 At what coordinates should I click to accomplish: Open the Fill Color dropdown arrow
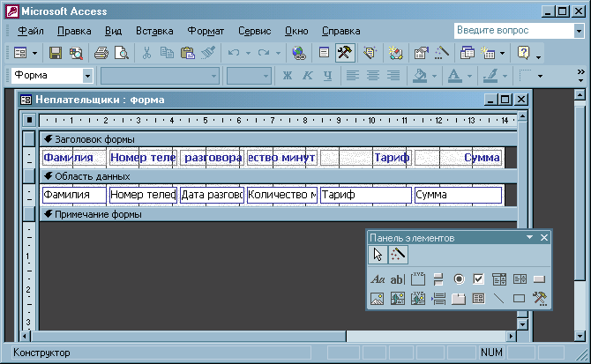click(x=434, y=76)
